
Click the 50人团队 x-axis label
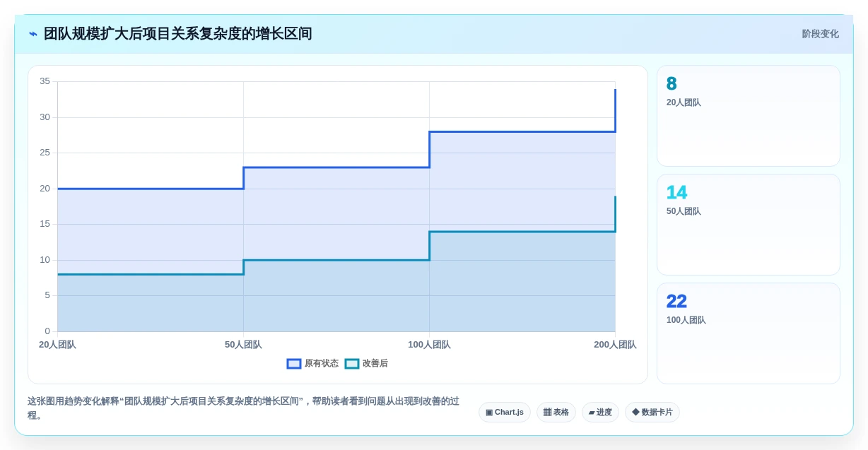click(243, 345)
